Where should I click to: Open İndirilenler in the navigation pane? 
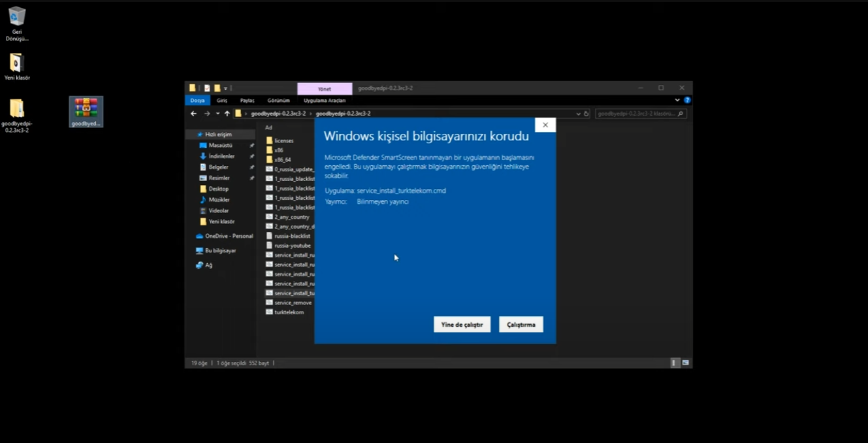[221, 157]
